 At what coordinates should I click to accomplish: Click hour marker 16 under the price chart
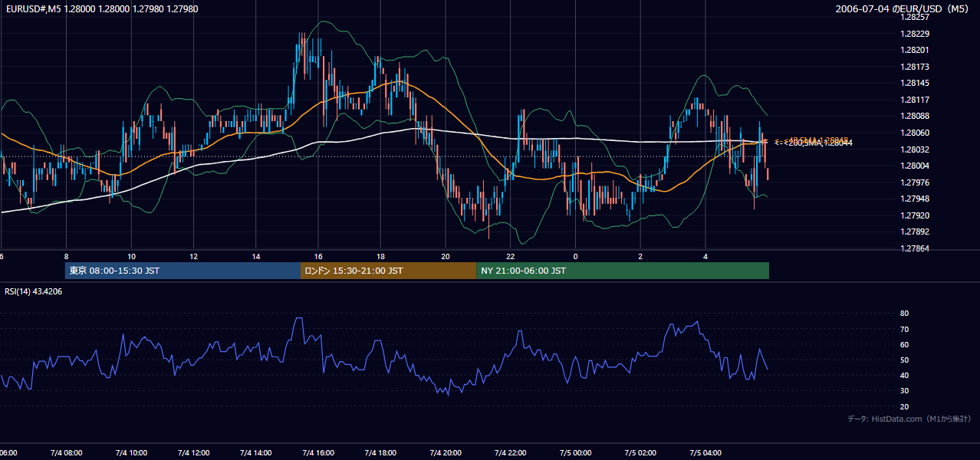click(x=318, y=256)
